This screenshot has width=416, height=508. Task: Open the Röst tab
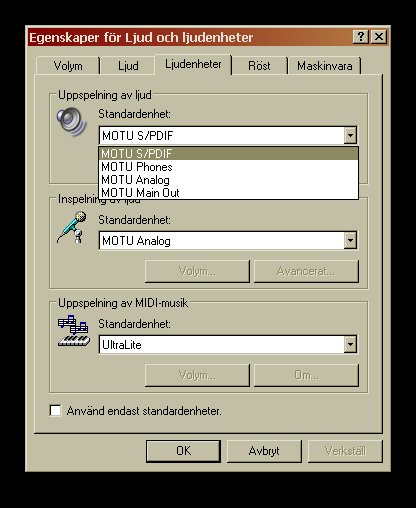(259, 66)
